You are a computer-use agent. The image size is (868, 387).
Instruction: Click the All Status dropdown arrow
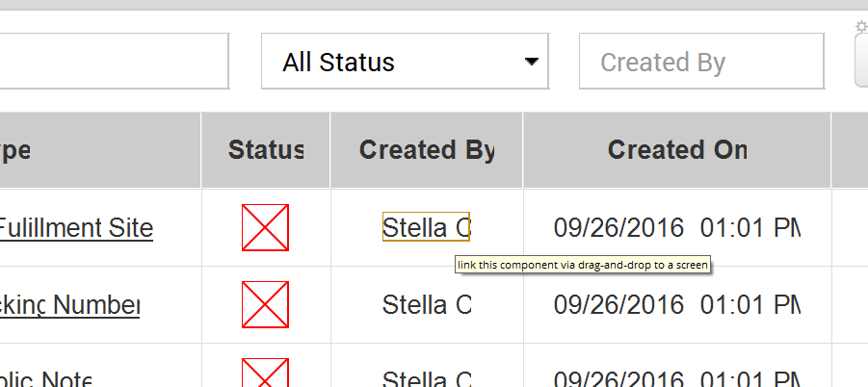[x=531, y=63]
